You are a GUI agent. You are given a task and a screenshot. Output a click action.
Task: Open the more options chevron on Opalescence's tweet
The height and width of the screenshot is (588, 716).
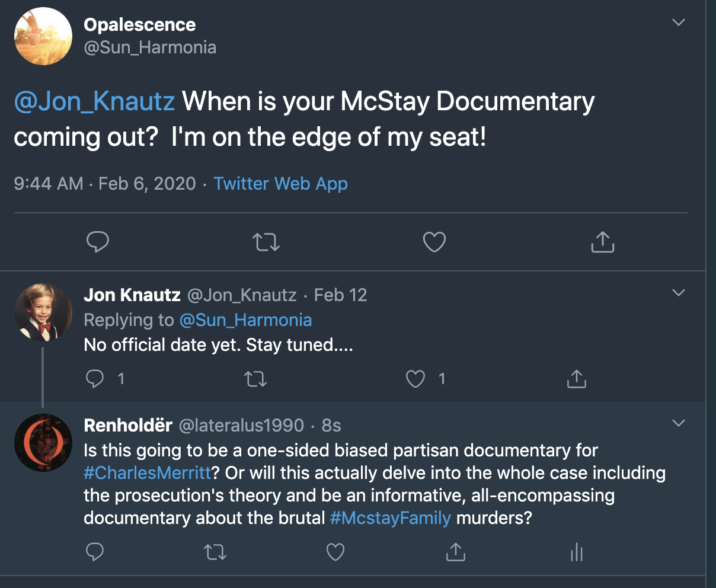point(679,23)
